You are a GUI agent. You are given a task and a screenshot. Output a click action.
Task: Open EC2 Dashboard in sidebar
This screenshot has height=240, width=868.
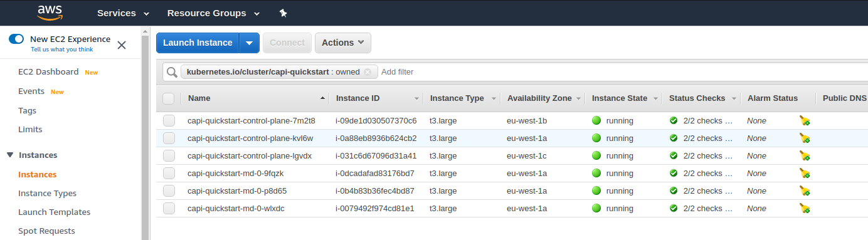click(x=48, y=72)
